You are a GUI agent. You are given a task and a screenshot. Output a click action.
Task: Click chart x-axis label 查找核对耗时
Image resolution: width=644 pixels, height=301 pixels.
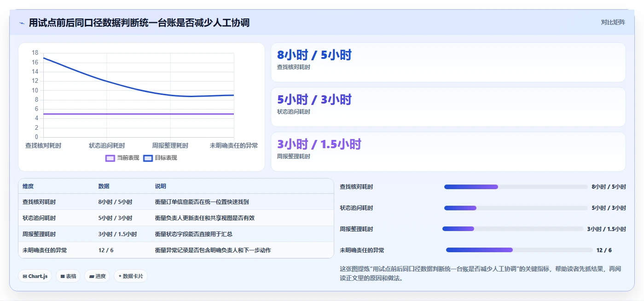[x=43, y=145]
